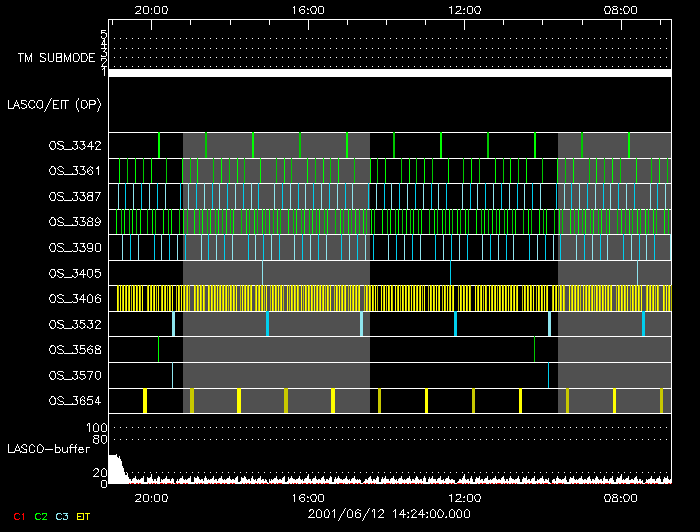Click the LASCO-buffer plot label
This screenshot has width=700, height=532.
pos(48,449)
